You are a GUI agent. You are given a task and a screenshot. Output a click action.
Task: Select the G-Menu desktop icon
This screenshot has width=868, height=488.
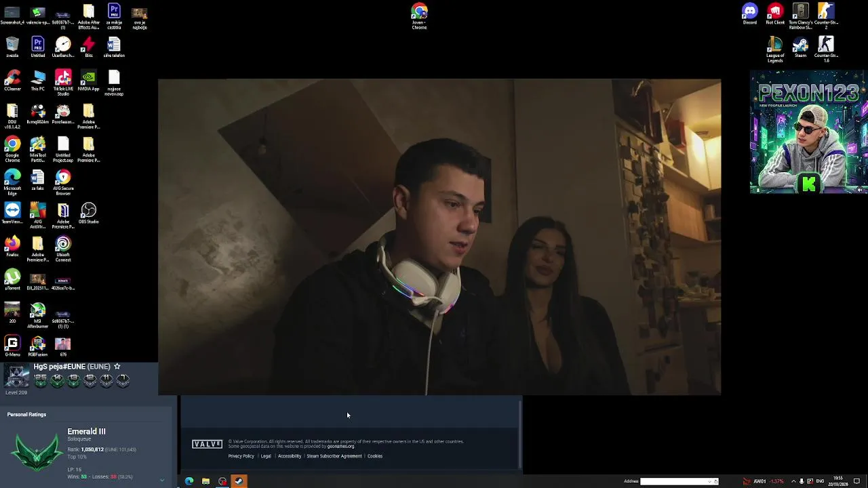coord(12,346)
